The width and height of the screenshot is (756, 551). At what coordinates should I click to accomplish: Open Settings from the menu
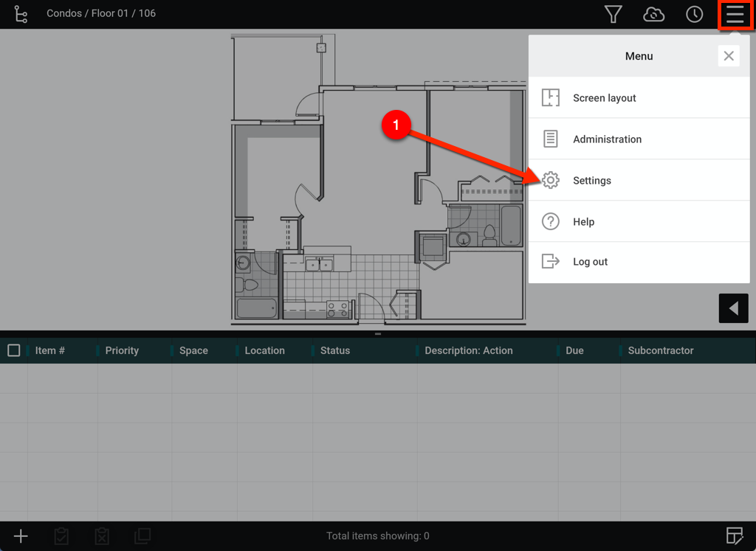point(591,181)
